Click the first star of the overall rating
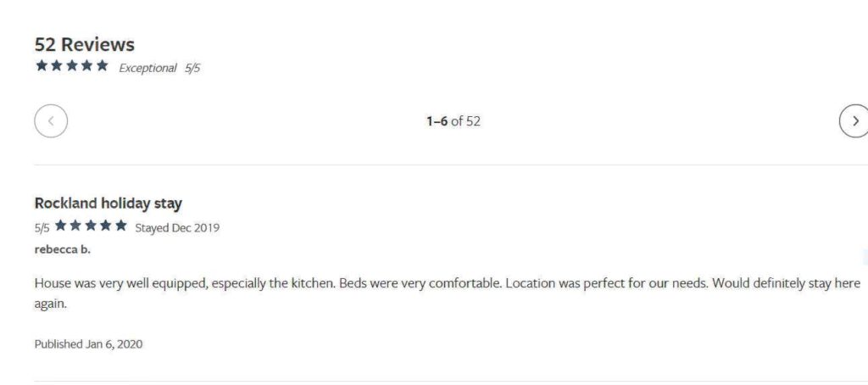The width and height of the screenshot is (868, 385). [x=42, y=66]
